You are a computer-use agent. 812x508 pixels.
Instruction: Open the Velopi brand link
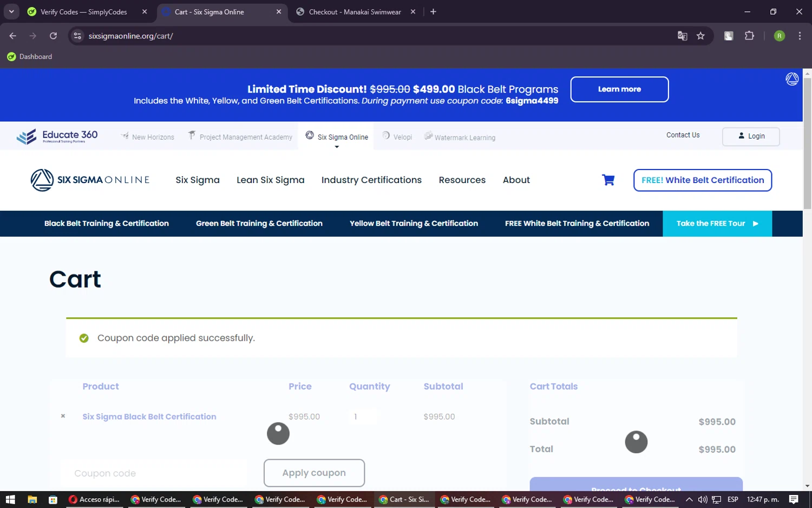coord(397,136)
